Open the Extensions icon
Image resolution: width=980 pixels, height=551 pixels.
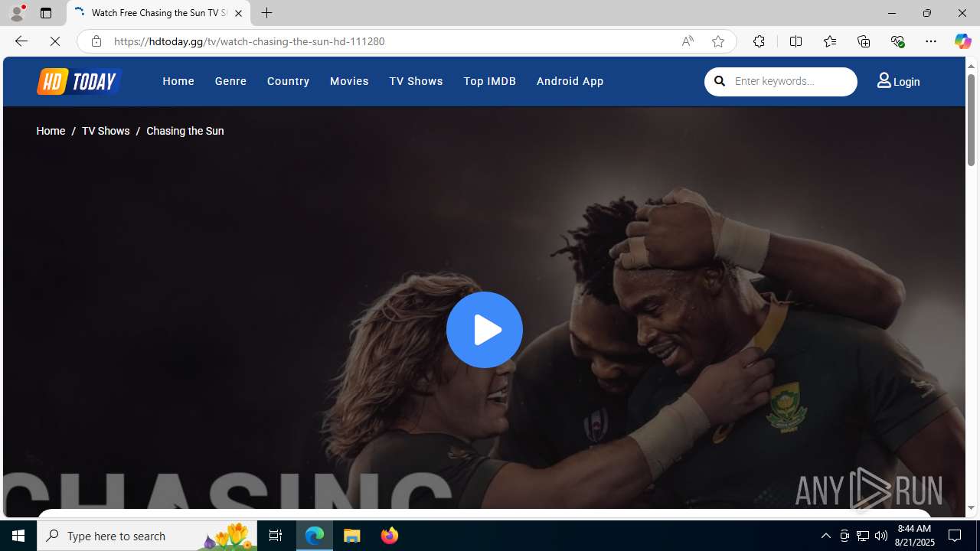click(x=759, y=41)
